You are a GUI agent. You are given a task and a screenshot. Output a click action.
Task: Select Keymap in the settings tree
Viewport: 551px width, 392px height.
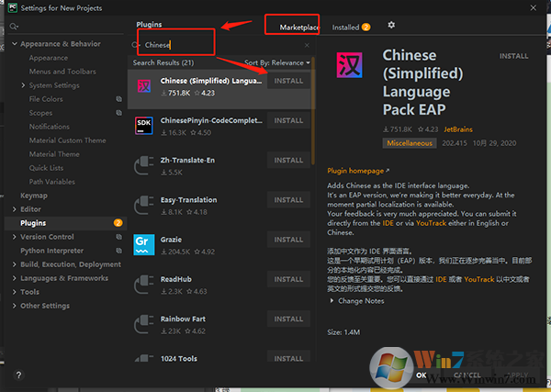[34, 196]
